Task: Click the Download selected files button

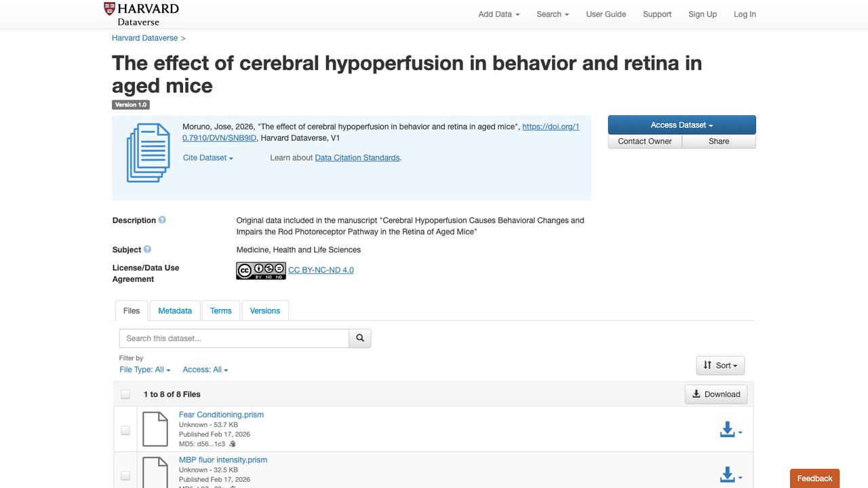Action: (x=716, y=394)
